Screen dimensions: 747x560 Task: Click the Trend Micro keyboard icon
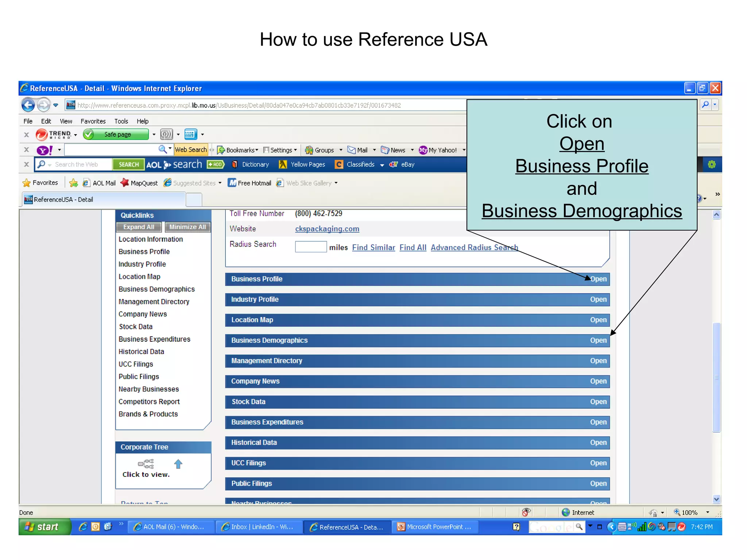tap(190, 135)
